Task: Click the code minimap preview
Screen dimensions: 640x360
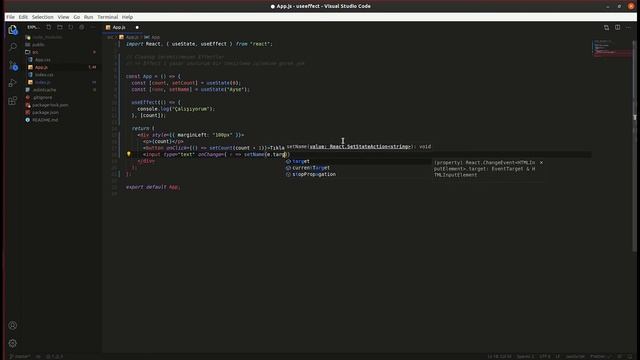Action: click(612, 48)
